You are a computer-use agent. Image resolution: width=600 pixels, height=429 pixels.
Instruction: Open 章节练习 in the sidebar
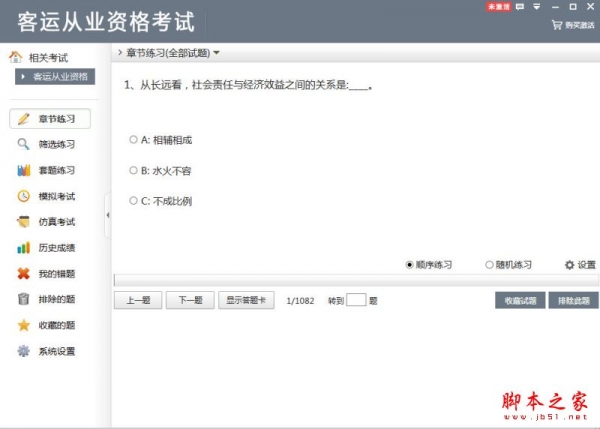pos(50,119)
